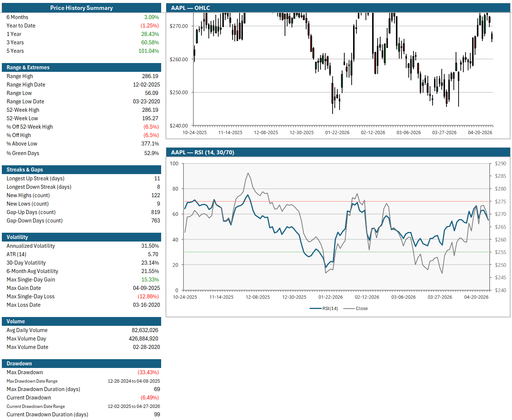
Task: Click the ATR (14) value 5.70
Action: [153, 254]
